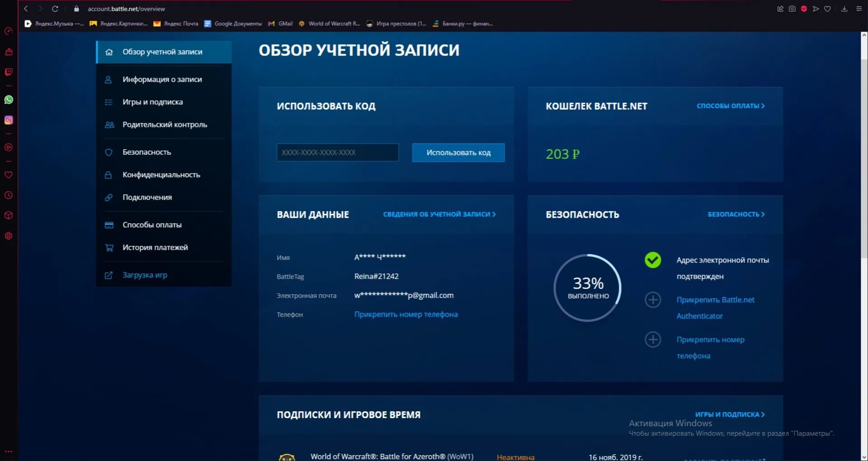Open the Google Документы bookmark

tap(233, 24)
